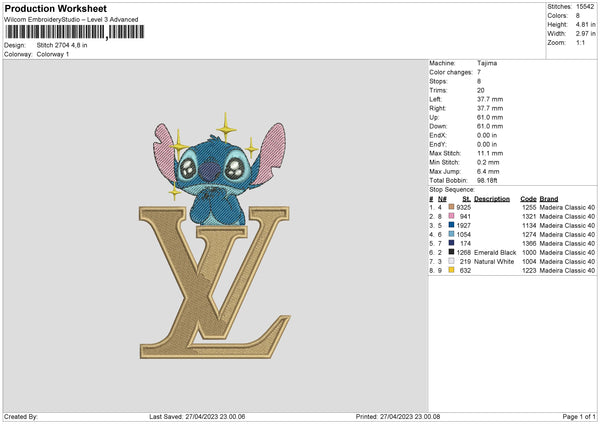The height and width of the screenshot is (424, 600).
Task: Click the Page 1 of 1 label
Action: click(x=579, y=416)
